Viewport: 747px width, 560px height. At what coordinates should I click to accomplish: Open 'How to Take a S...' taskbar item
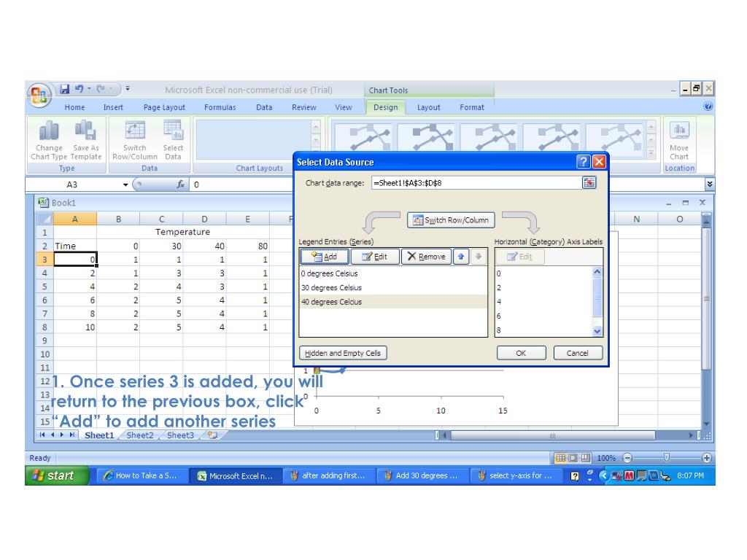coord(142,475)
